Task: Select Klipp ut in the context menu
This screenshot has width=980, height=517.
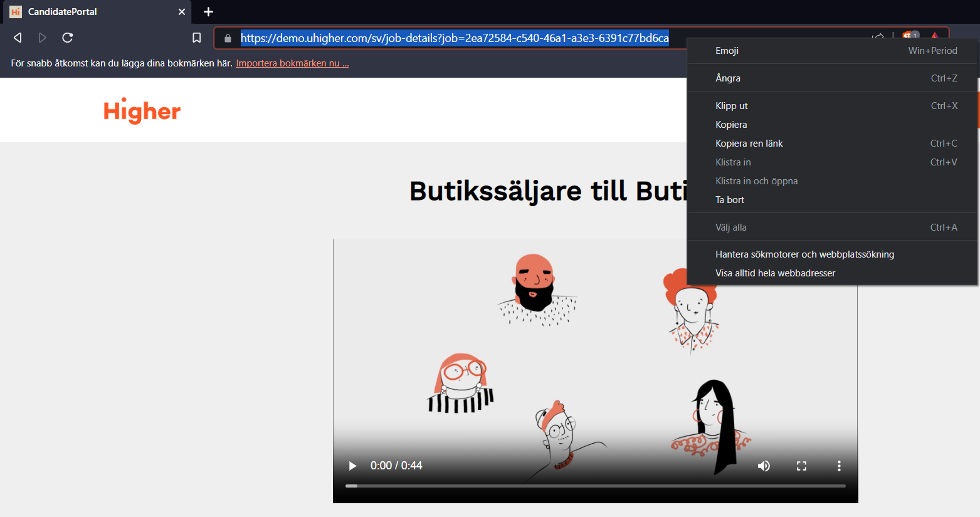Action: coord(732,106)
